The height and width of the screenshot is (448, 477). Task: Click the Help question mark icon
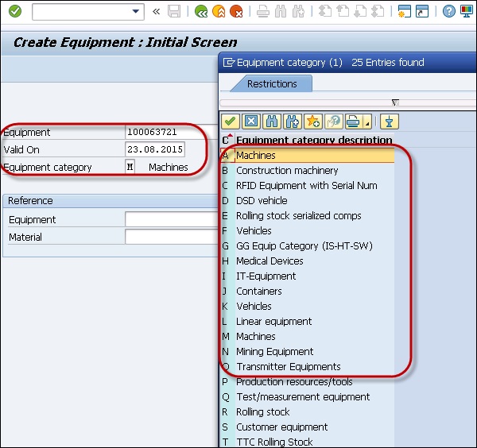tap(449, 12)
